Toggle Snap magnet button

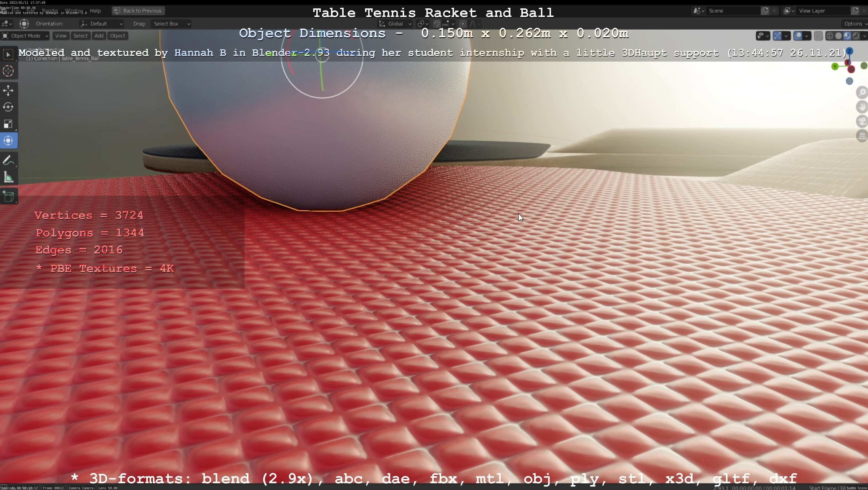click(x=437, y=24)
